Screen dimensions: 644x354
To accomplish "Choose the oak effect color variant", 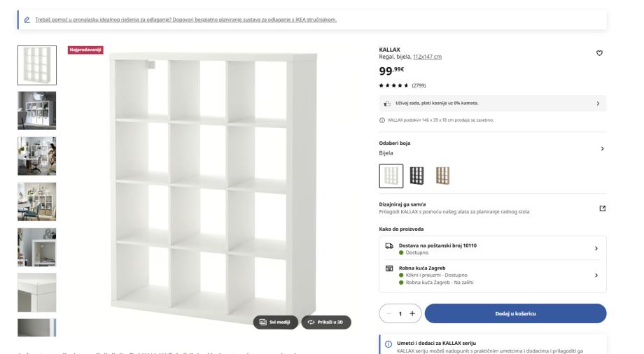I will (x=442, y=176).
